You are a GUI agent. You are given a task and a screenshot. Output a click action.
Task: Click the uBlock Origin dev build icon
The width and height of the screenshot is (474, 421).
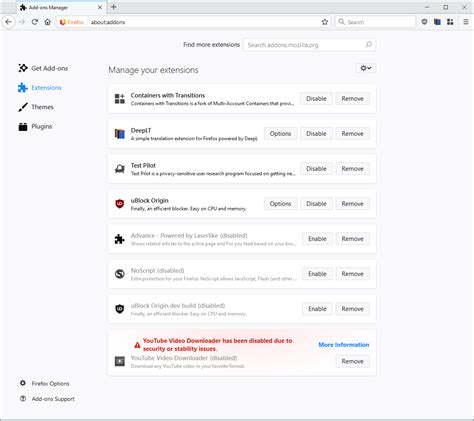point(120,309)
